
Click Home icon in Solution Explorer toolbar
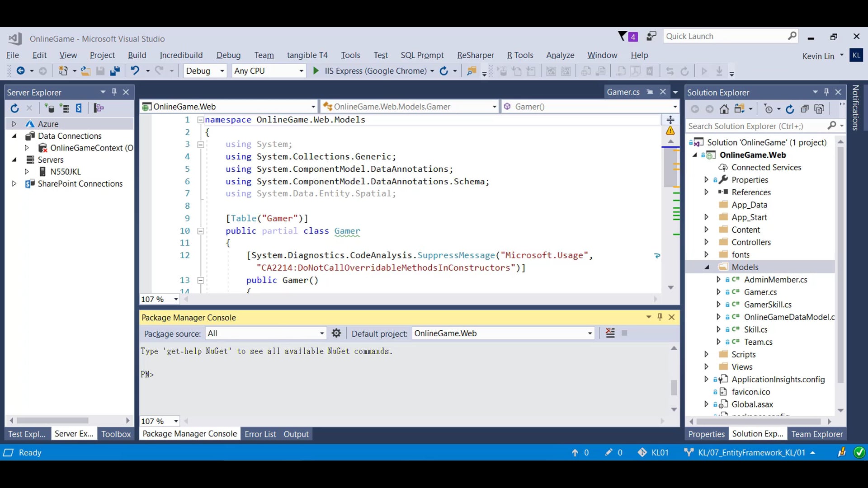(724, 109)
